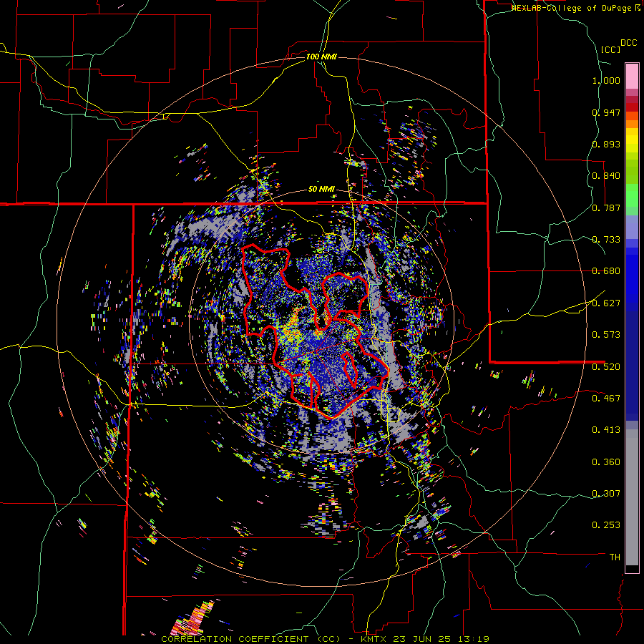The image size is (644, 644).
Task: Pick the gray lower color scale segment
Action: [632, 497]
